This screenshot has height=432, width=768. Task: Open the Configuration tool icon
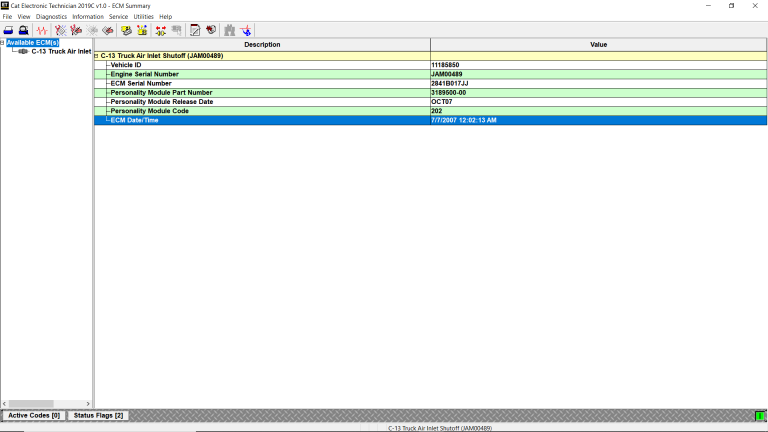pyautogui.click(x=142, y=30)
